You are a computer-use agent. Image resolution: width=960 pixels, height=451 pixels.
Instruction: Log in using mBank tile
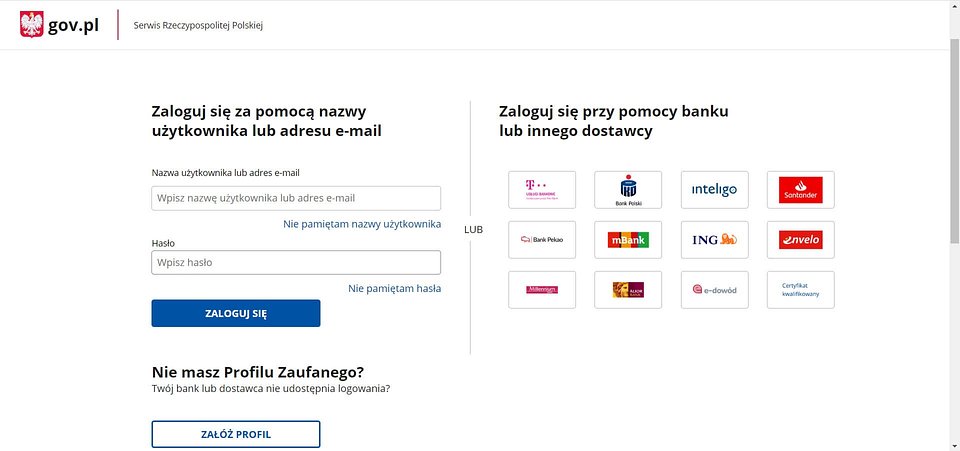(x=628, y=240)
